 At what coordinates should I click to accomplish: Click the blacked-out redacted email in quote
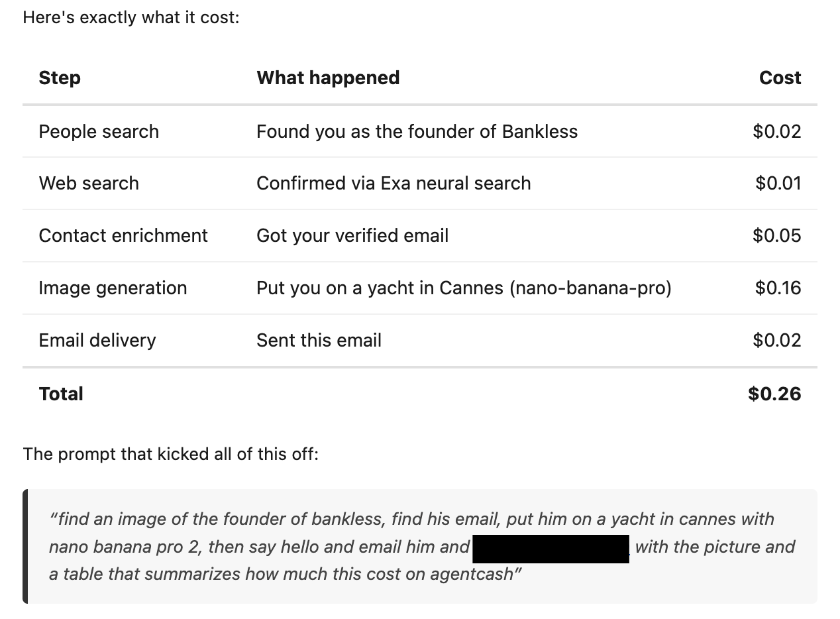[551, 549]
